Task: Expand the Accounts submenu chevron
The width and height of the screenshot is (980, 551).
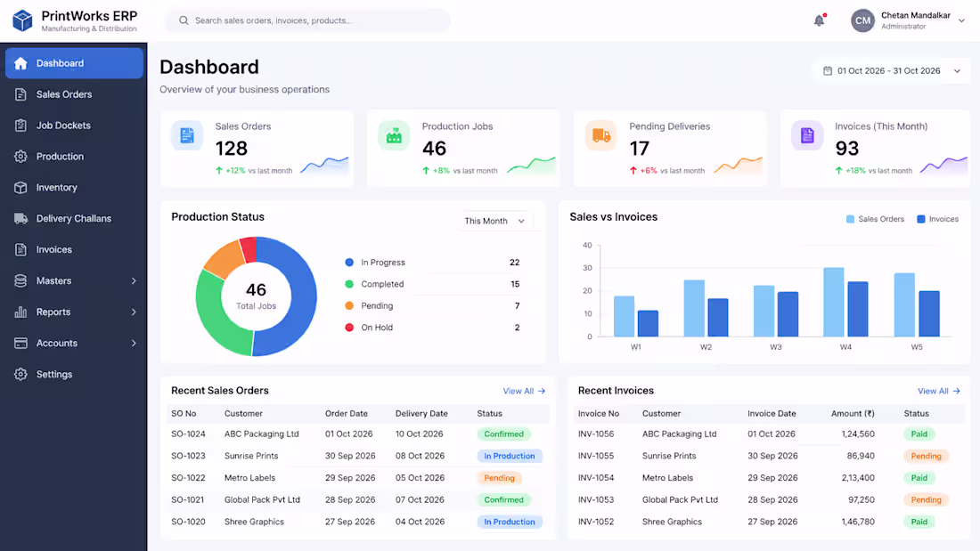Action: (134, 343)
